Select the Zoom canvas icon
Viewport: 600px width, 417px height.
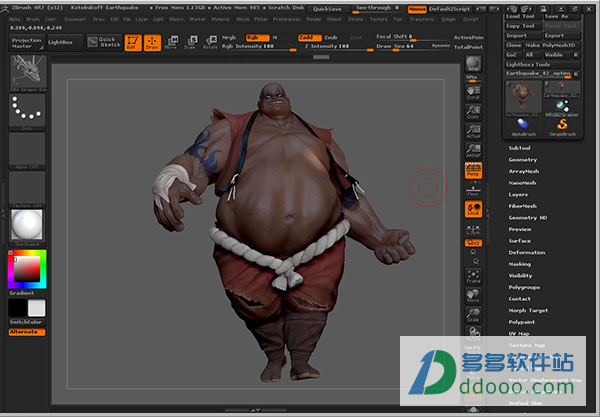(473, 112)
